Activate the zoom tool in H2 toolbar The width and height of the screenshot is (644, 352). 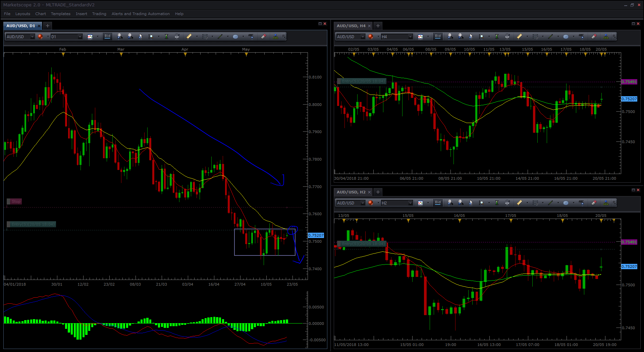pos(481,203)
